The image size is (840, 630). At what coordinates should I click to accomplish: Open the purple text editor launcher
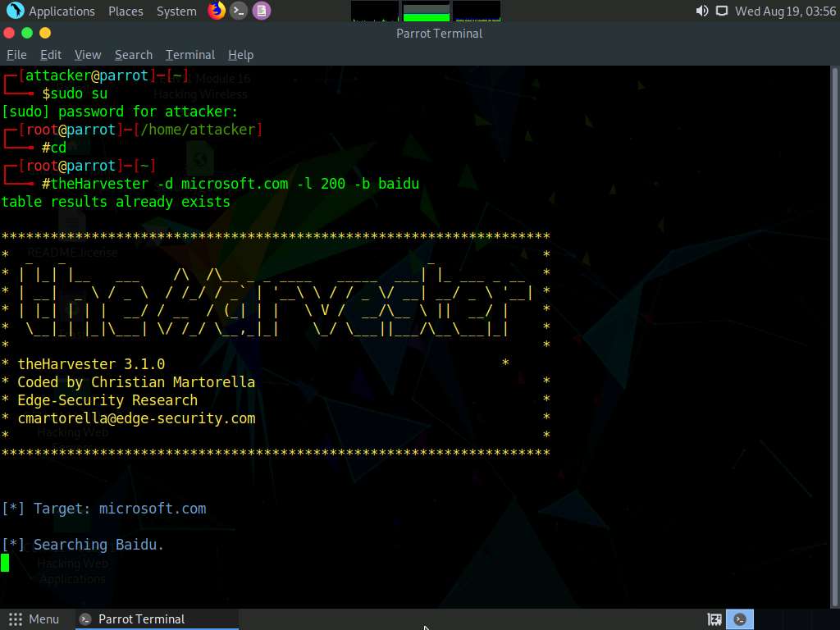tap(262, 11)
